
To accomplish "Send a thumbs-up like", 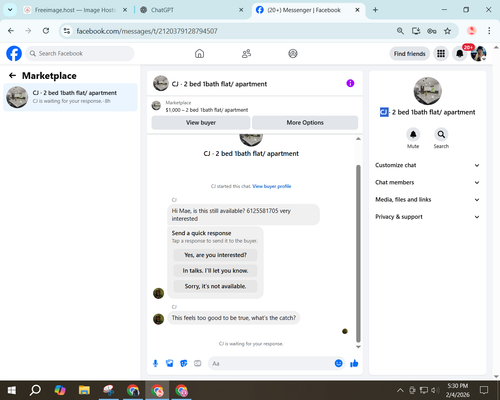I will point(354,363).
